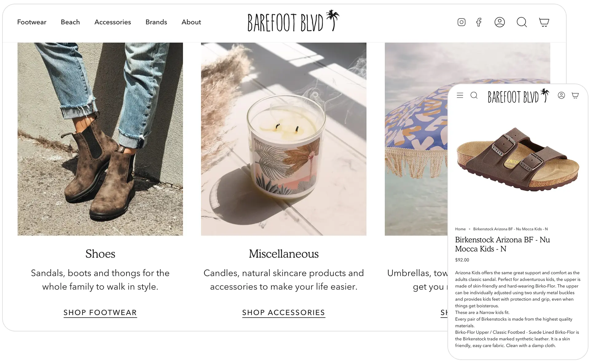Open the Footwear menu
This screenshot has height=364, width=590.
click(32, 22)
